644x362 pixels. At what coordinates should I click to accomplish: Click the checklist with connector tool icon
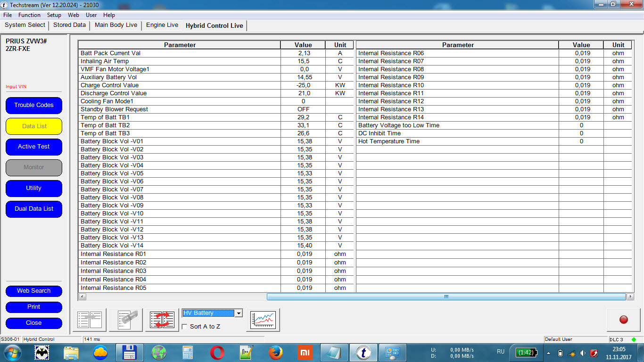click(126, 320)
